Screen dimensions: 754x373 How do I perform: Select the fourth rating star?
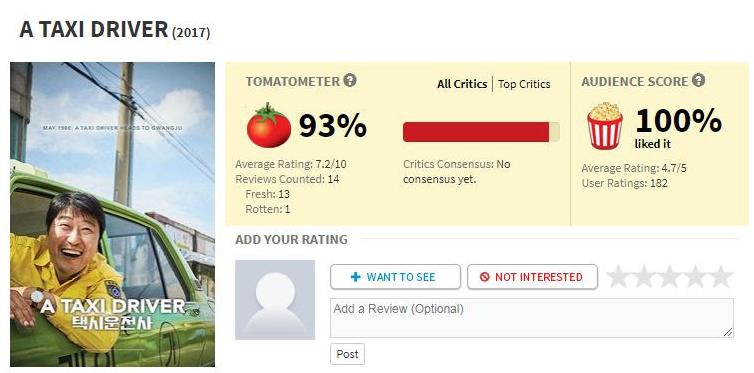point(695,277)
